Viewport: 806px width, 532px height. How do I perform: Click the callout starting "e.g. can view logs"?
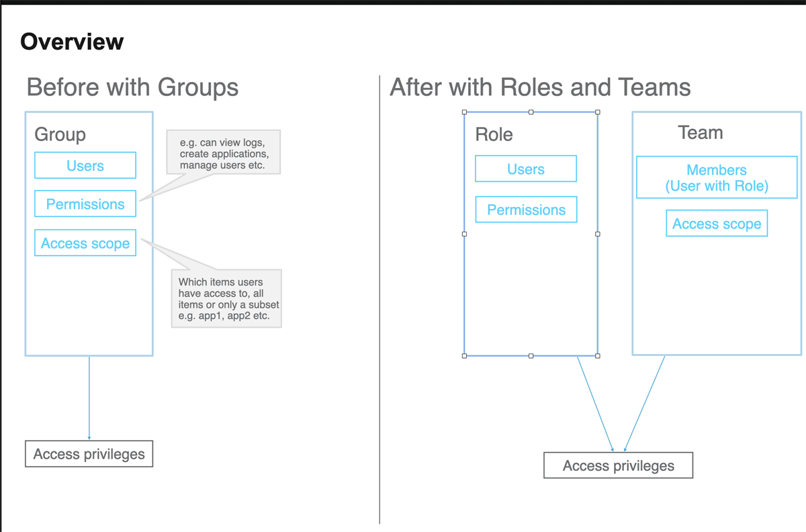(x=224, y=152)
